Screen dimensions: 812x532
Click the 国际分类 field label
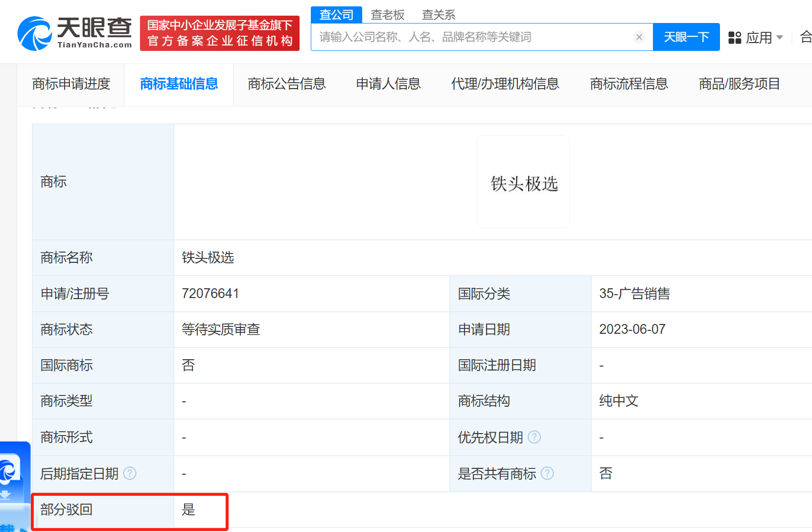pos(484,294)
